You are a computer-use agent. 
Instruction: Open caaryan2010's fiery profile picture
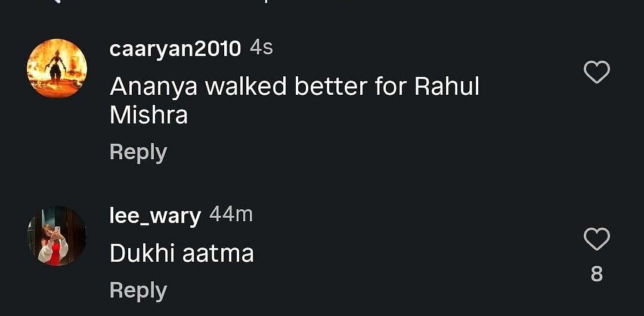(57, 69)
